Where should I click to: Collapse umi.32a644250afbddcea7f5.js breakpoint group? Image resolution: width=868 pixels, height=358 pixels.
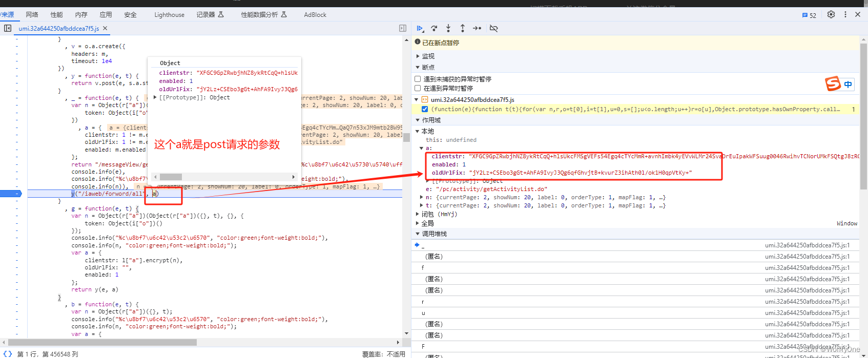pyautogui.click(x=417, y=99)
